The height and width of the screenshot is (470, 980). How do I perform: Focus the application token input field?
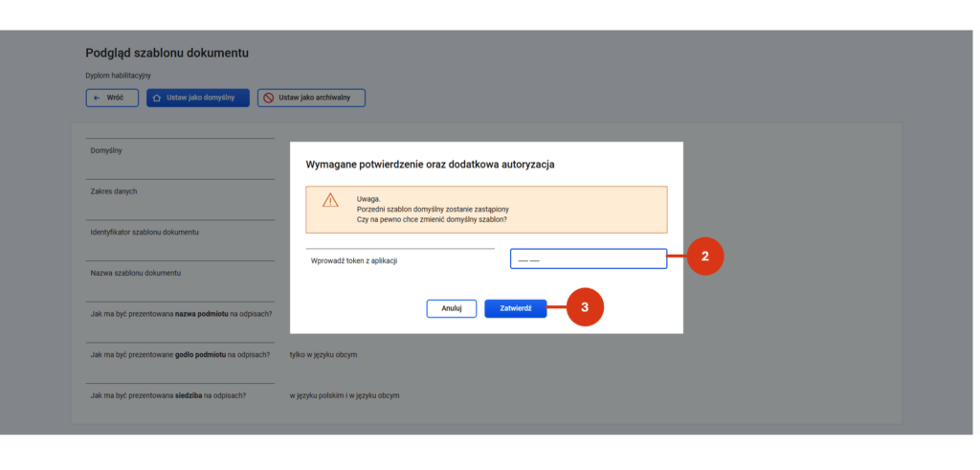(589, 258)
